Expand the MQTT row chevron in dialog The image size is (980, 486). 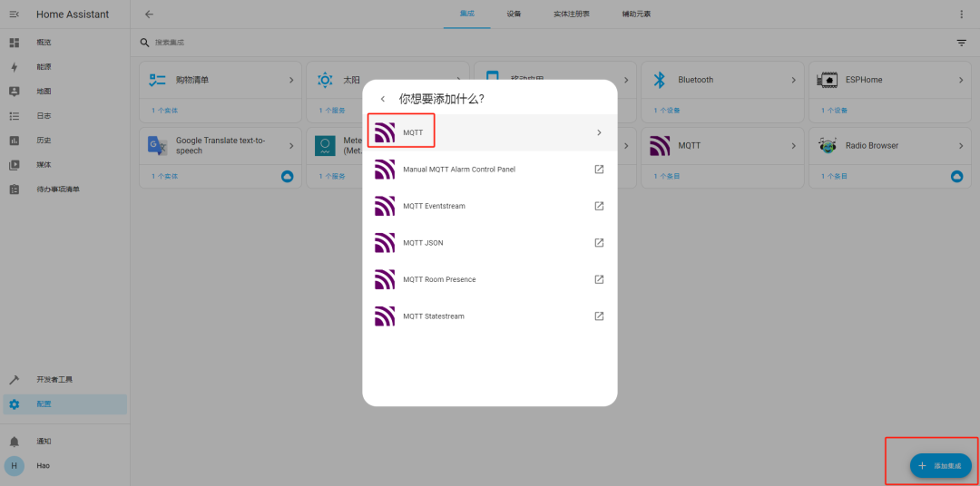599,132
